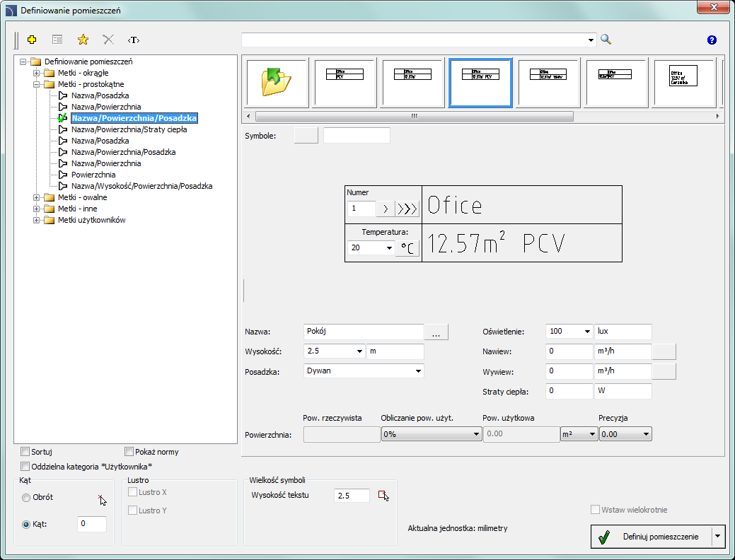Click the Straty ciepła value field

569,391
